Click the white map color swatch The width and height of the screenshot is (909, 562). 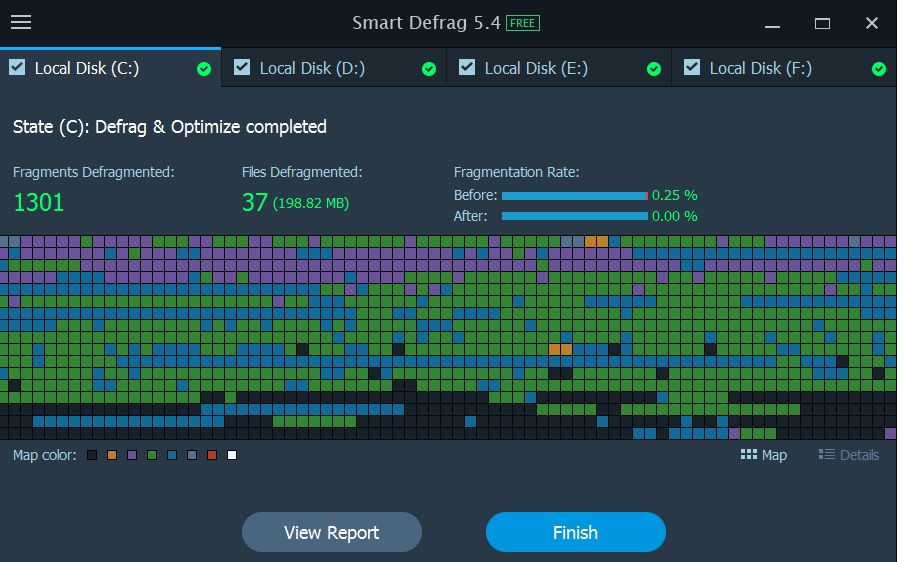coord(232,455)
